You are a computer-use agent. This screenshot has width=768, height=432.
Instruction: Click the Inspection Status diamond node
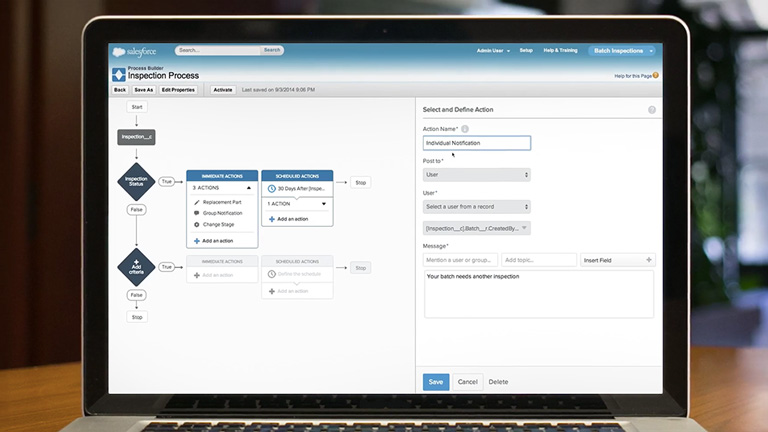[136, 182]
